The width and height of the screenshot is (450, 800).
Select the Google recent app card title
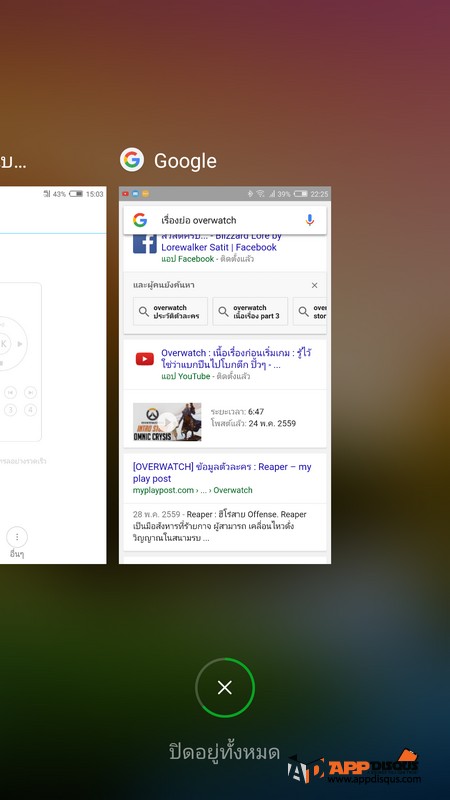pyautogui.click(x=185, y=161)
